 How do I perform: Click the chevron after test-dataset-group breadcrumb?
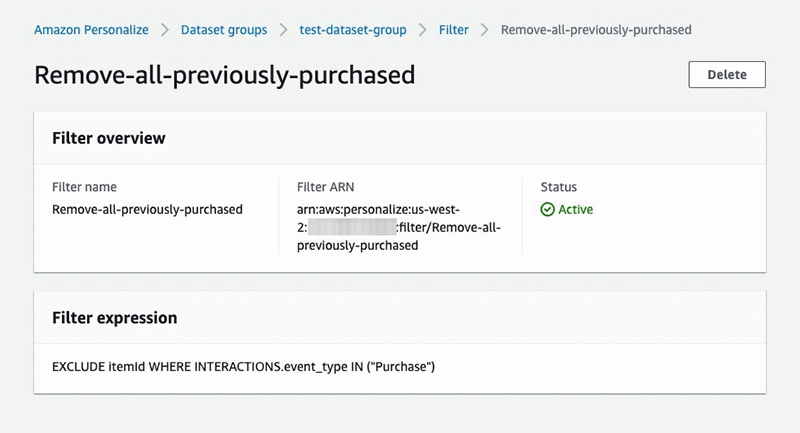click(423, 30)
